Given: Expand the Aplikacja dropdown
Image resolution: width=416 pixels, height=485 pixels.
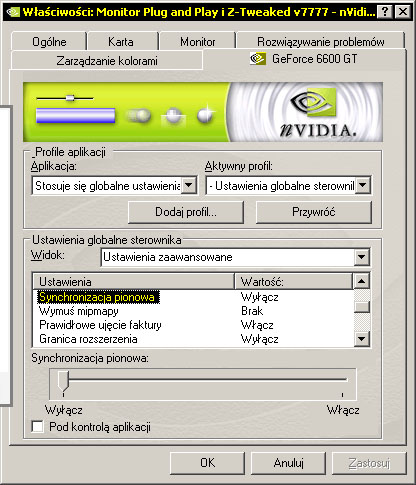Looking at the screenshot, I should [189, 185].
